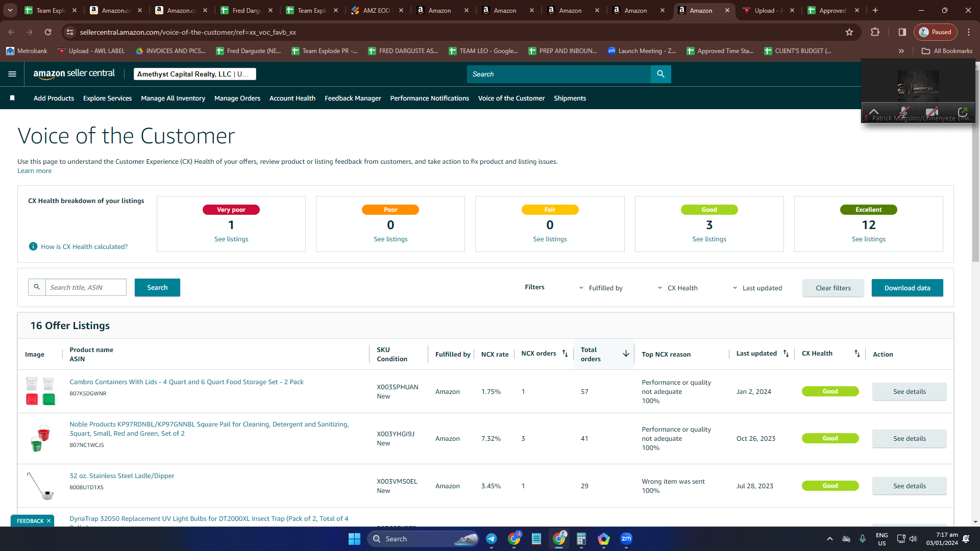Open See listings under Excellent
980x551 pixels.
868,239
